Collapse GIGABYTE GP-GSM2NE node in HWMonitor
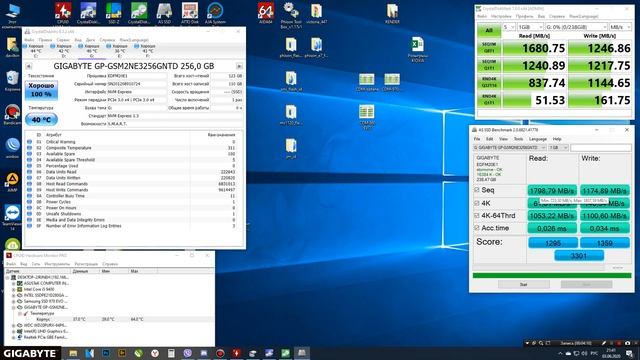This screenshot has height=360, width=640. 13,307
